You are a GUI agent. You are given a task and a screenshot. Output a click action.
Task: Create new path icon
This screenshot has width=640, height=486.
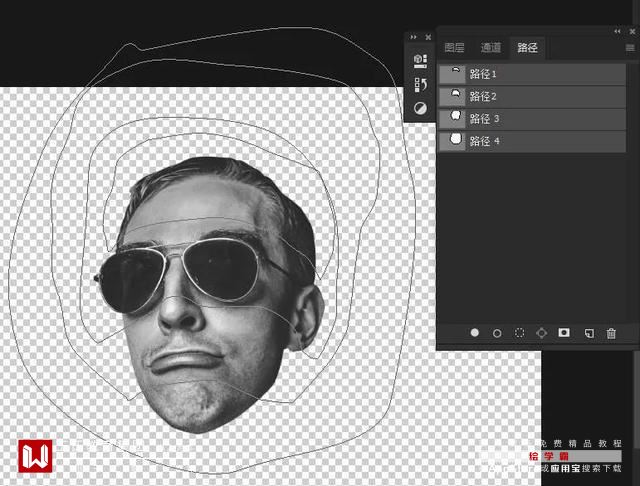pyautogui.click(x=589, y=333)
